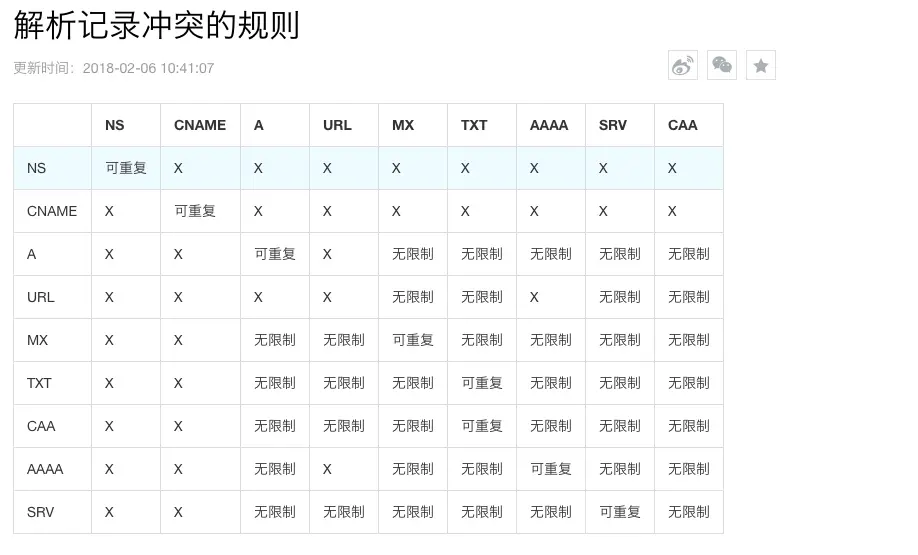
Task: Click 可重复 in the TXT row
Action: 482,383
